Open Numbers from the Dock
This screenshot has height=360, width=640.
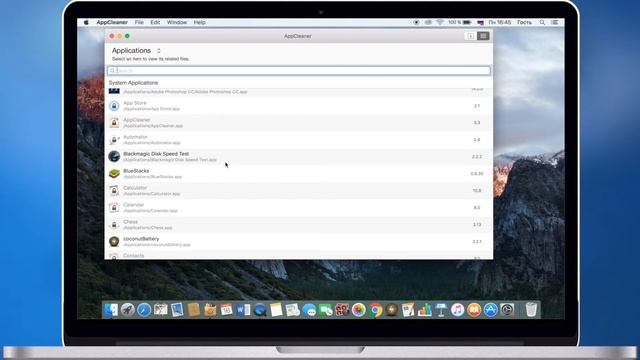(x=424, y=310)
